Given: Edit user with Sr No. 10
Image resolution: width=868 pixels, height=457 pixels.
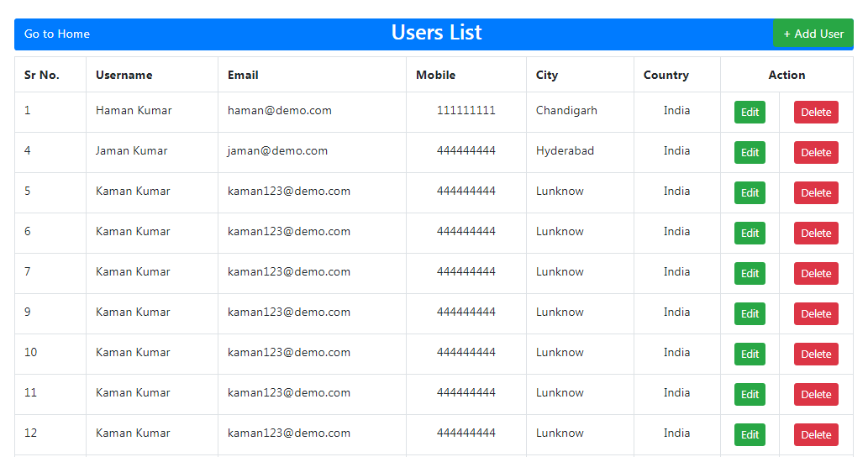Looking at the screenshot, I should click(x=750, y=355).
